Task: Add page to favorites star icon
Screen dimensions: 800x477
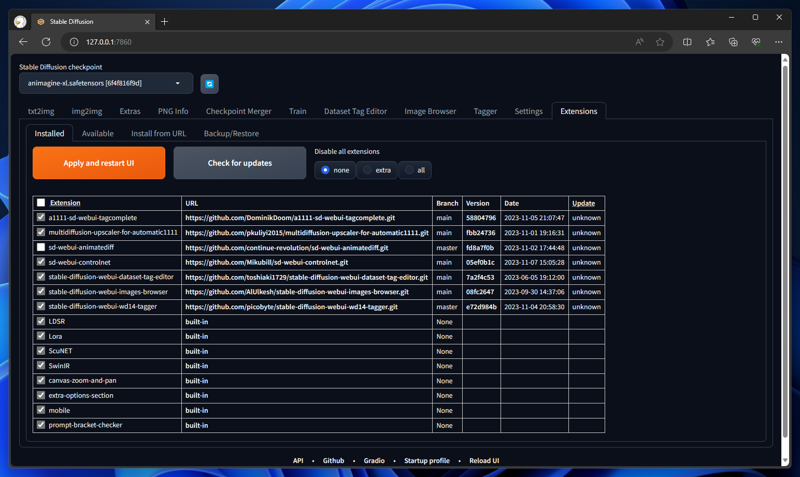Action: (660, 42)
